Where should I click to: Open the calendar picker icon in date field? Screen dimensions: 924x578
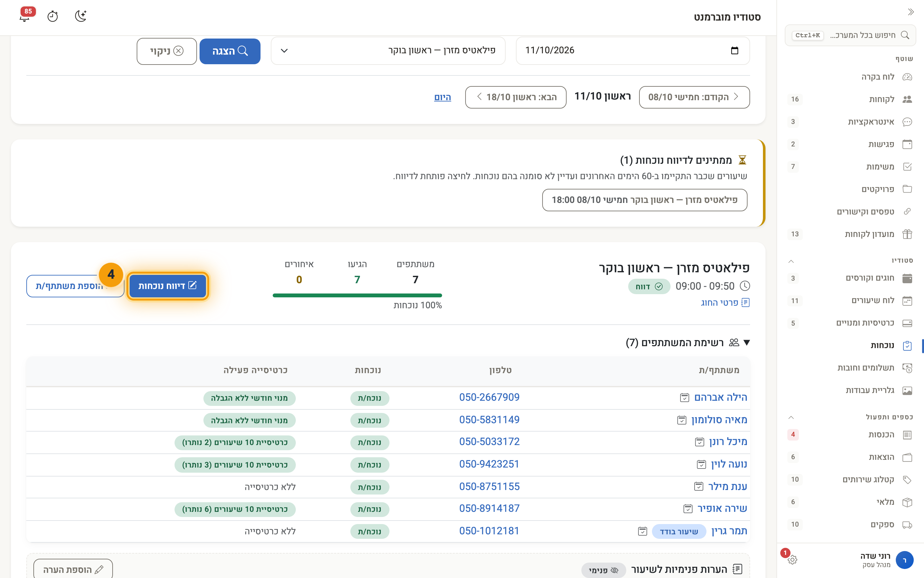[x=734, y=50]
